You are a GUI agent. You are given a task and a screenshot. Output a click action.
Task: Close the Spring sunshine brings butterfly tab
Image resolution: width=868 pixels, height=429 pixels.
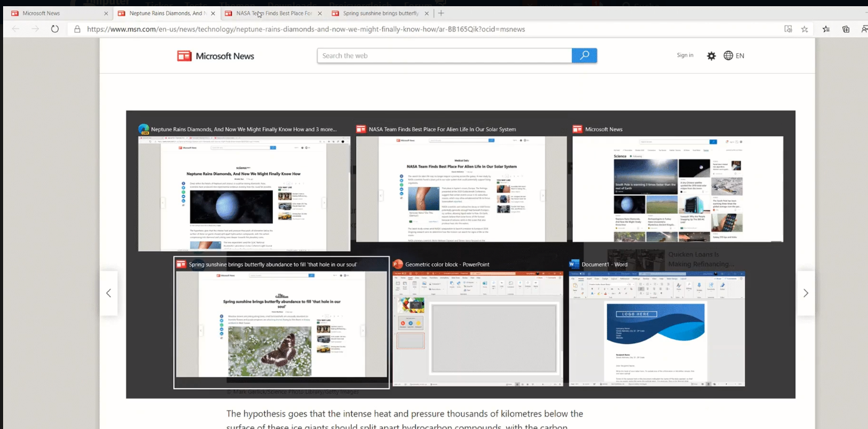(x=426, y=13)
